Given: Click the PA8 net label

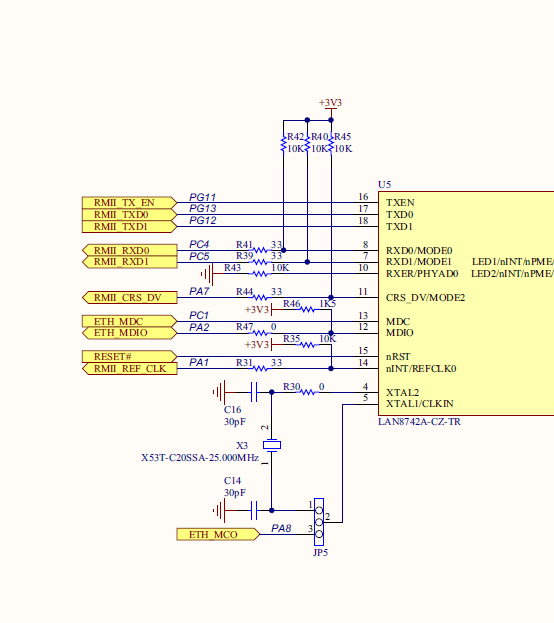Looking at the screenshot, I should (281, 528).
